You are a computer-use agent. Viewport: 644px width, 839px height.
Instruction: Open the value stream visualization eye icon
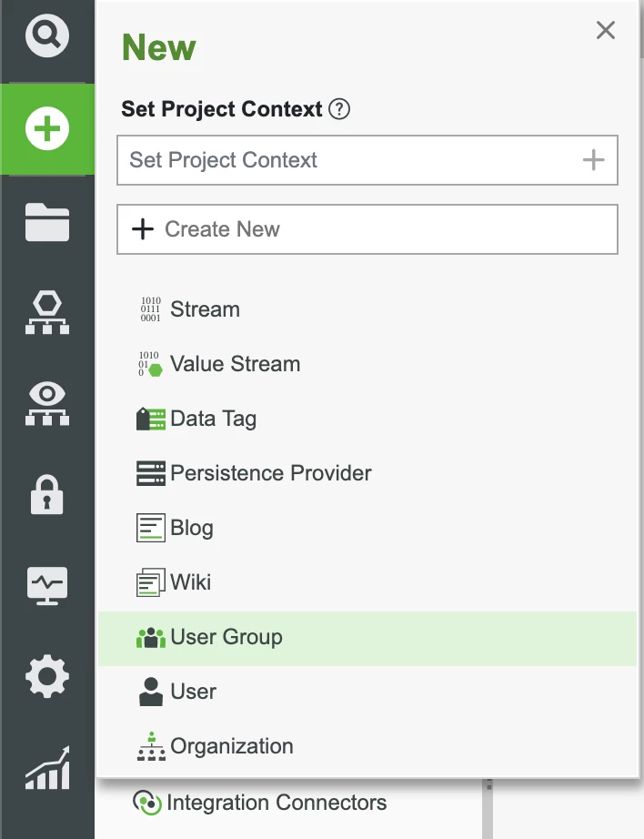(x=46, y=403)
